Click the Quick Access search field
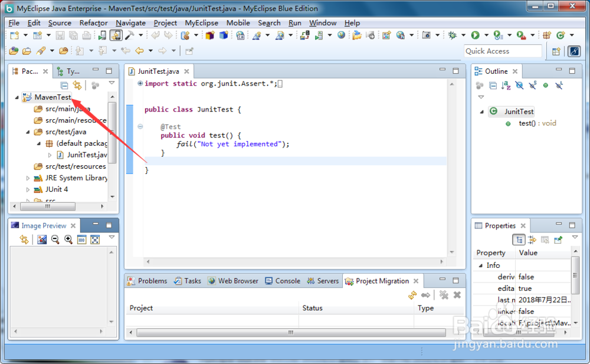This screenshot has height=364, width=590. tap(503, 51)
